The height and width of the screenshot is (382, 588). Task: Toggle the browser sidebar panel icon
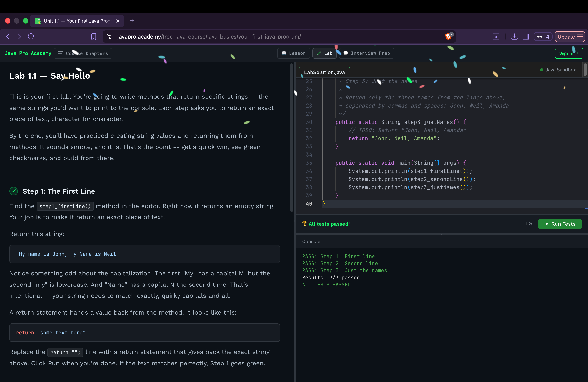tap(526, 37)
